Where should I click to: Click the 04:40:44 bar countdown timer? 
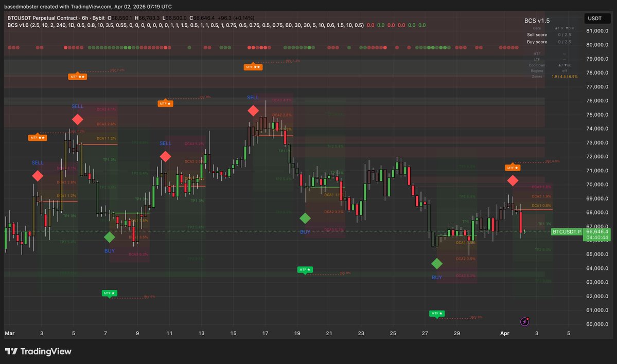(597, 238)
